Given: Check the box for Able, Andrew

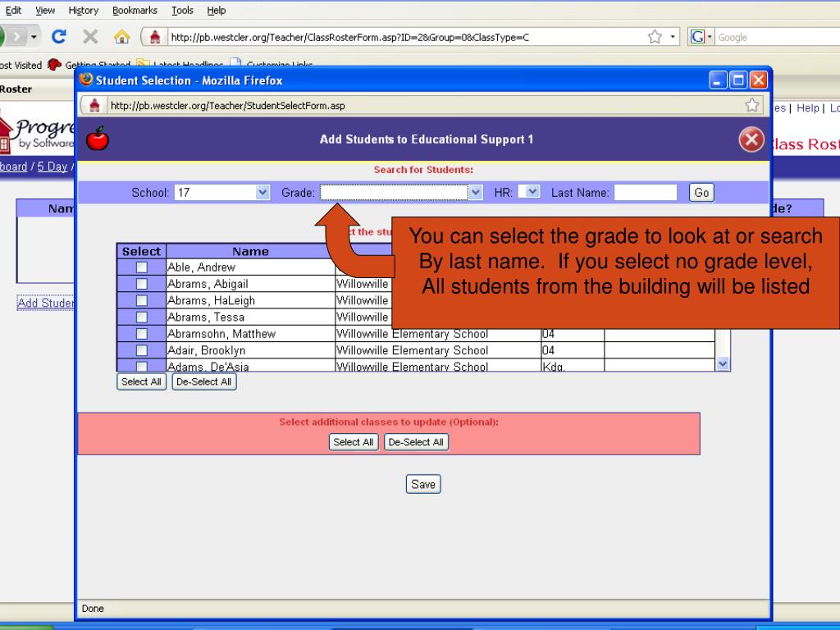Looking at the screenshot, I should pos(141,267).
